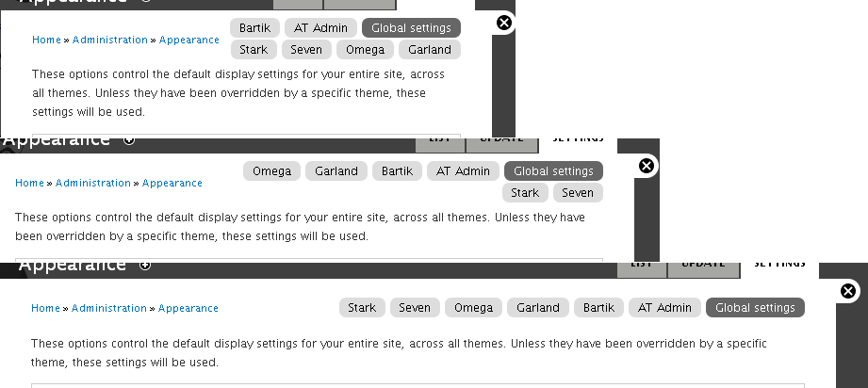The image size is (868, 388).
Task: Close the overlay in the top panel
Action: click(x=504, y=23)
